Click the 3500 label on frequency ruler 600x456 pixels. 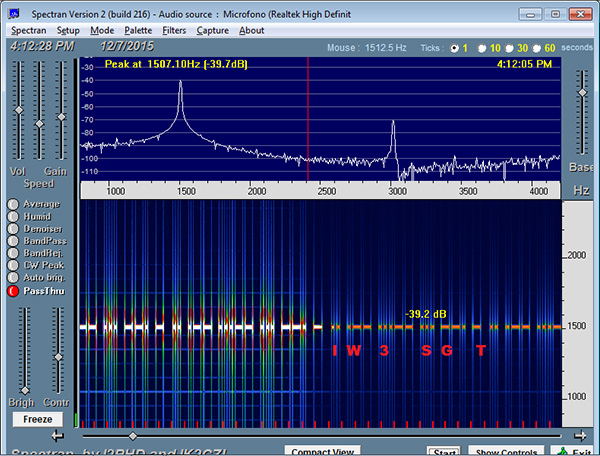pos(468,191)
